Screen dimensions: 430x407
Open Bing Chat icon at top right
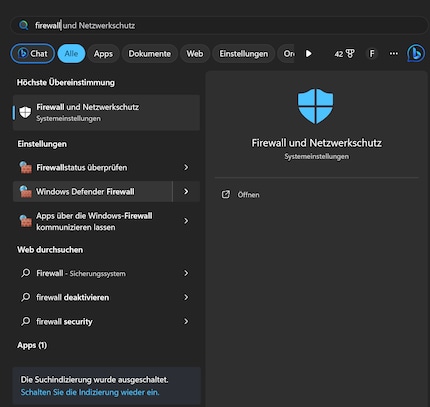coord(416,53)
